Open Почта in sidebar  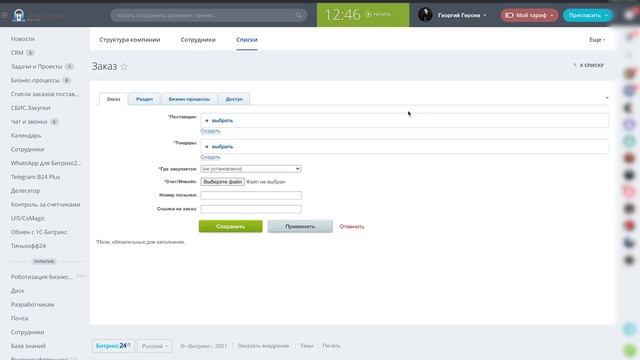(19, 318)
